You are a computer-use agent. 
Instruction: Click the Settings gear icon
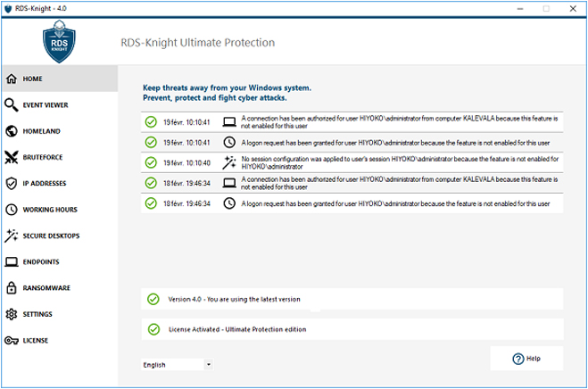click(12, 314)
